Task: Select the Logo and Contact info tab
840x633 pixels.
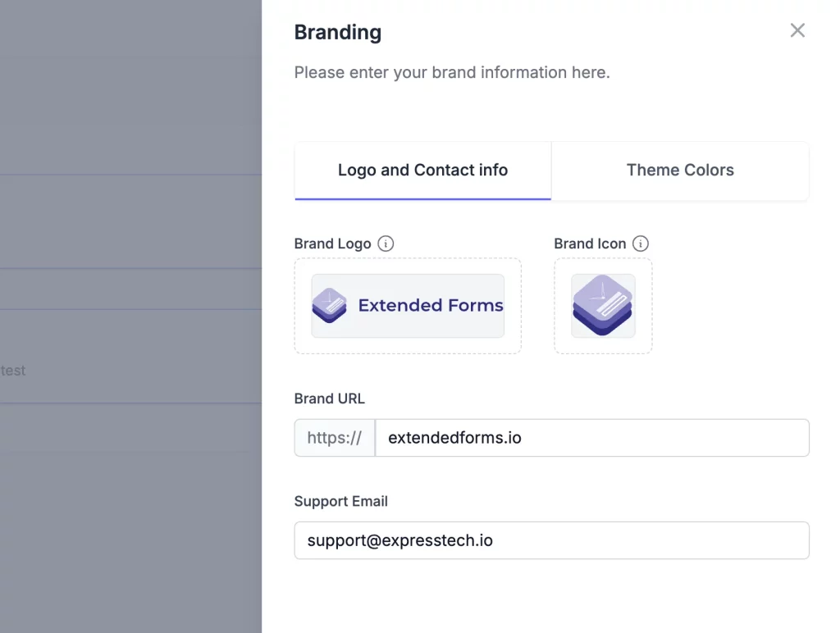Action: click(422, 170)
